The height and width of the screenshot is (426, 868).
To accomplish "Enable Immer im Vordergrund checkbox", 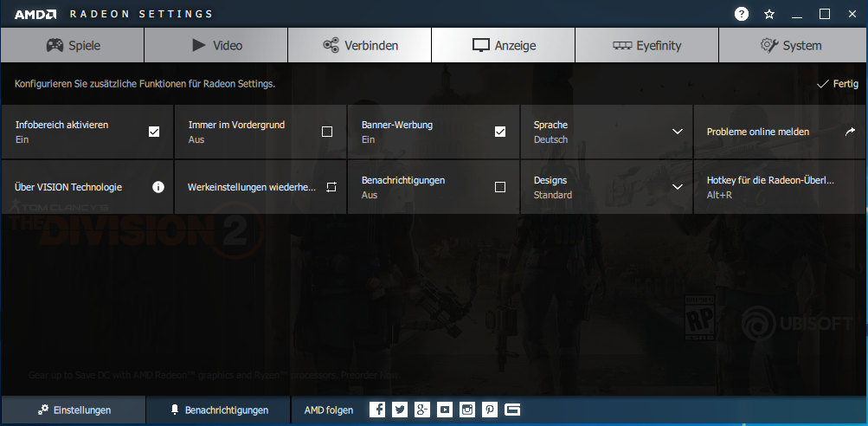I will click(327, 132).
